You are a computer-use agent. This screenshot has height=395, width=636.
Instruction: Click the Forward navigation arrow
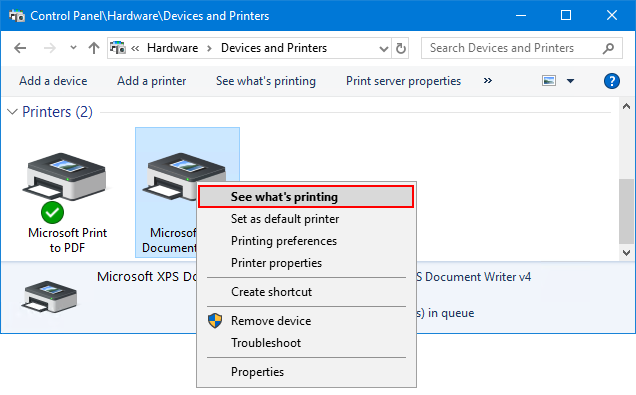point(49,48)
